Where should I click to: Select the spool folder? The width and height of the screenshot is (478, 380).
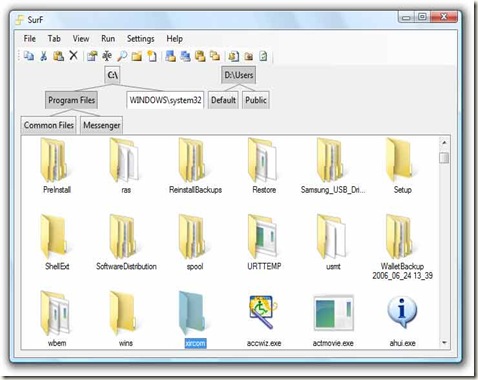(x=195, y=242)
